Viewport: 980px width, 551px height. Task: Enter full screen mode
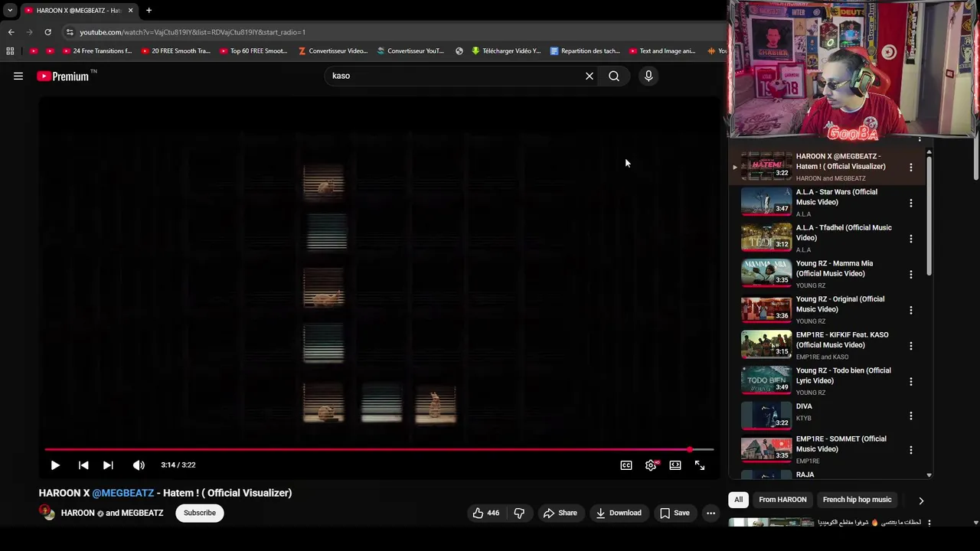[x=700, y=465]
